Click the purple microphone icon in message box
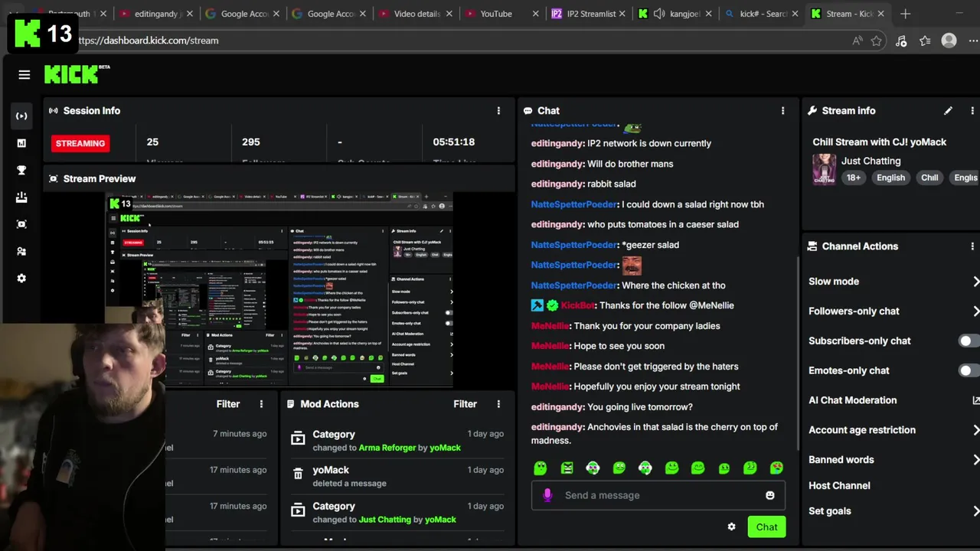Screen dimensions: 980x551 (x=547, y=495)
